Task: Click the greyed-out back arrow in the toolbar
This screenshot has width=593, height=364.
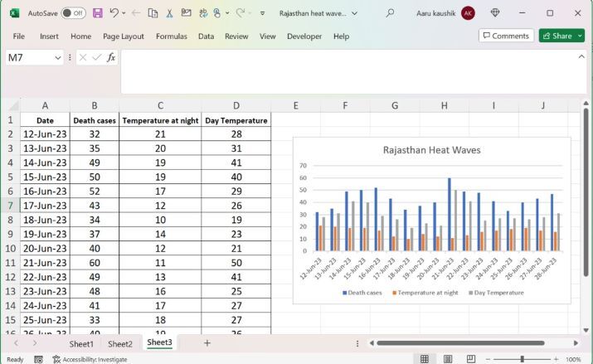Action: pos(136,13)
